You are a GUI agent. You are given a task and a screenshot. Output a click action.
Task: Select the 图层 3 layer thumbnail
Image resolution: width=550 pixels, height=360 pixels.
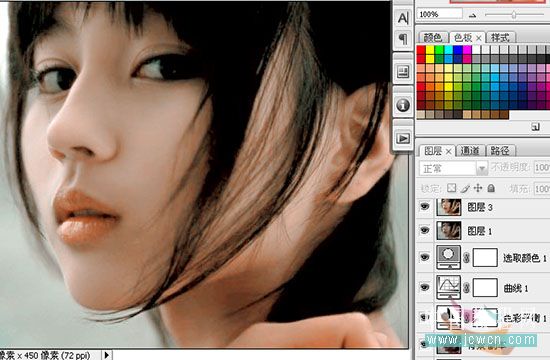[449, 207]
